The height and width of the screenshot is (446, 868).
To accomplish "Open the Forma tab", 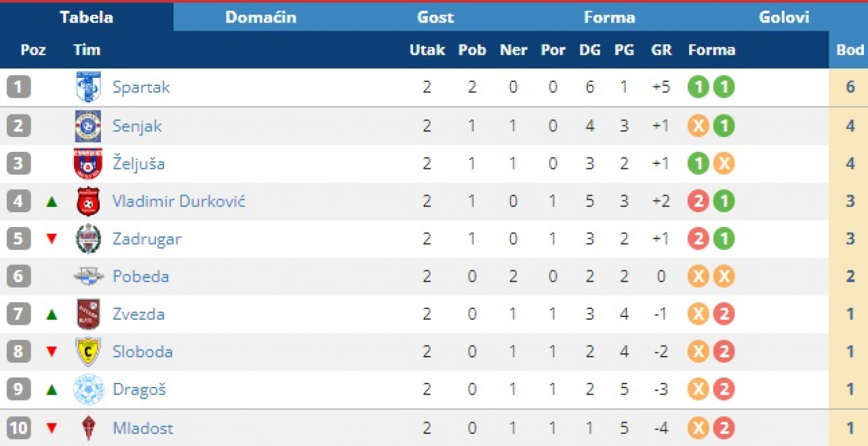I will pyautogui.click(x=609, y=17).
